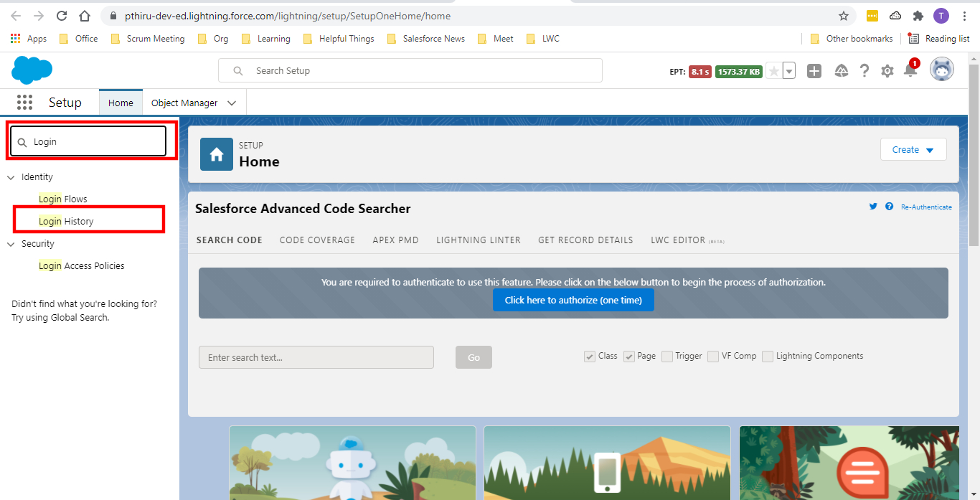
Task: Open the Create dropdown
Action: click(913, 149)
